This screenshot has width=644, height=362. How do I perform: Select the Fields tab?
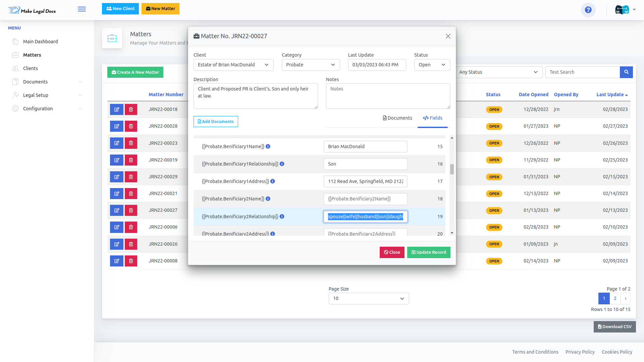[433, 118]
